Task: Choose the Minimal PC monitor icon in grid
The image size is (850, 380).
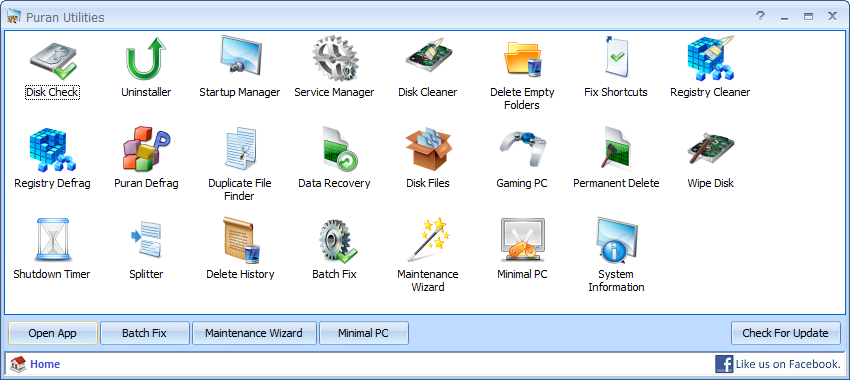Action: pos(522,240)
